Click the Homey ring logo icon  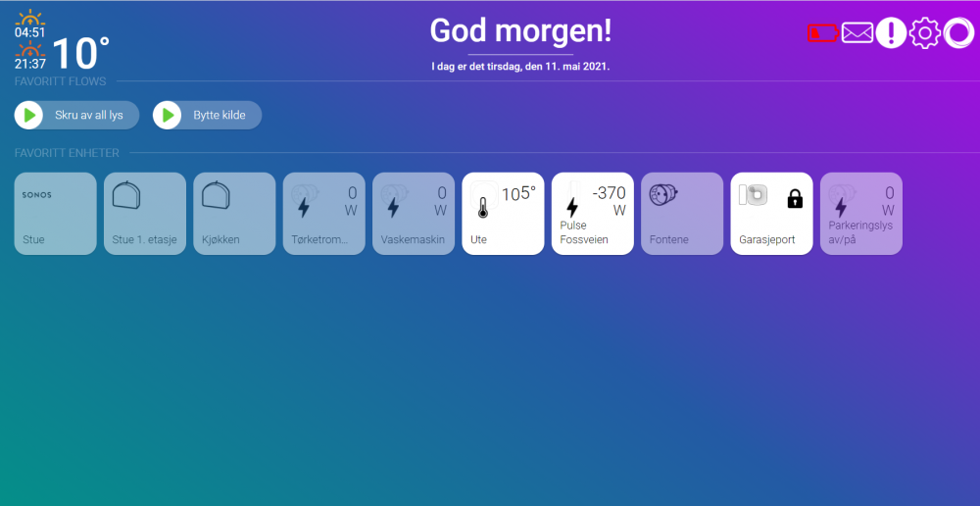coord(956,33)
